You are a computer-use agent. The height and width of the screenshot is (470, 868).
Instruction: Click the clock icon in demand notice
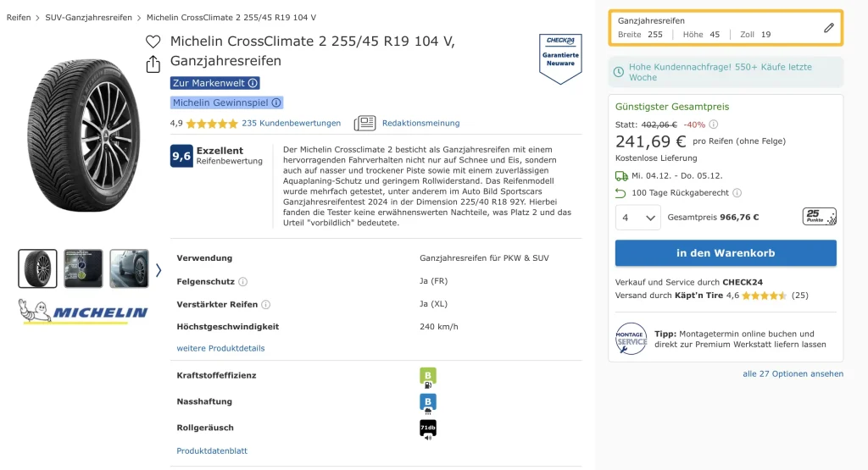coord(618,72)
